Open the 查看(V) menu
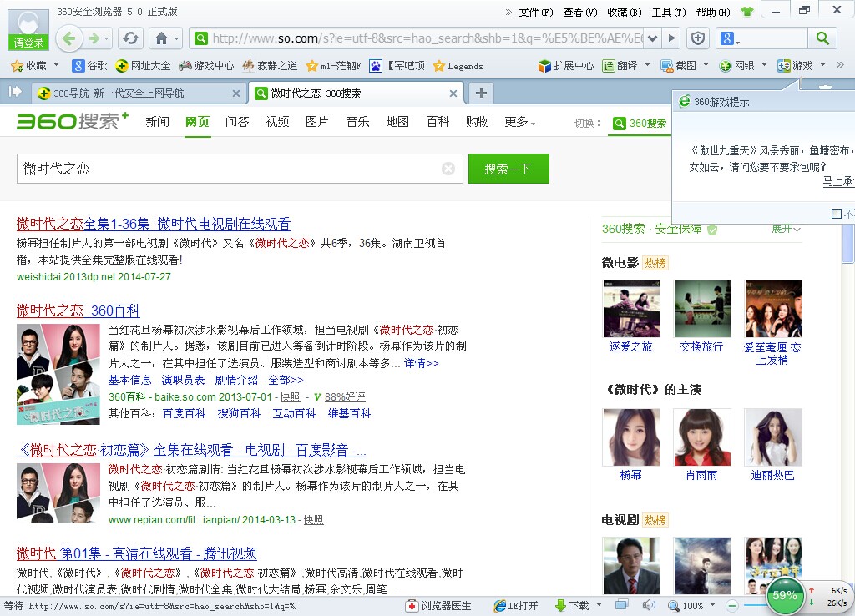Viewport: 855px width, 616px height. (580, 12)
